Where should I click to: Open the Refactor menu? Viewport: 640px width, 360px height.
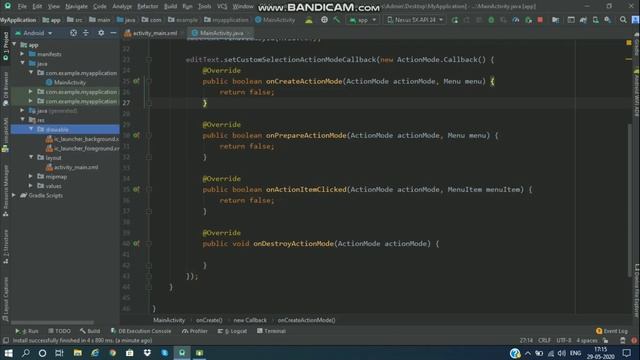(147, 7)
